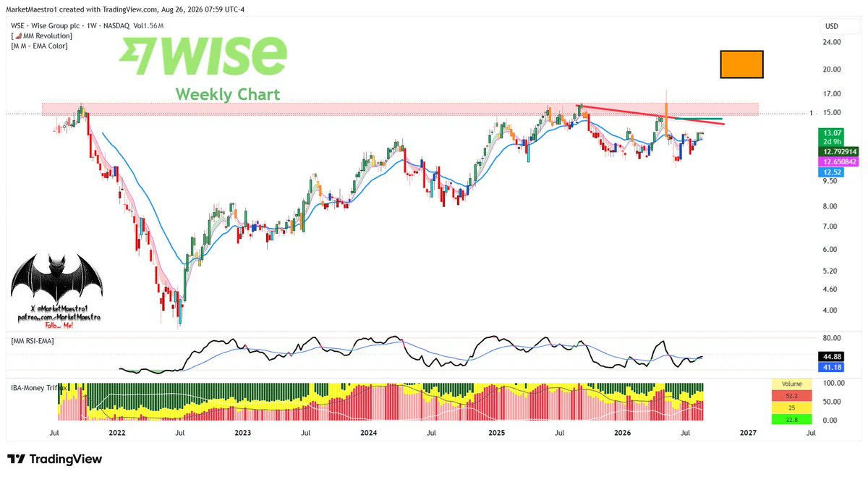Click the 4.60 price axis label
This screenshot has height=477, width=868.
830,290
